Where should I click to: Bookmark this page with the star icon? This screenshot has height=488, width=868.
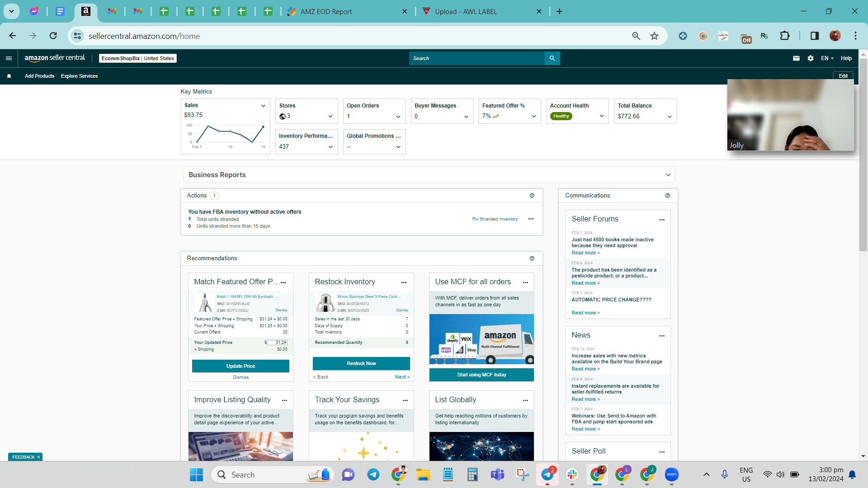click(x=654, y=36)
